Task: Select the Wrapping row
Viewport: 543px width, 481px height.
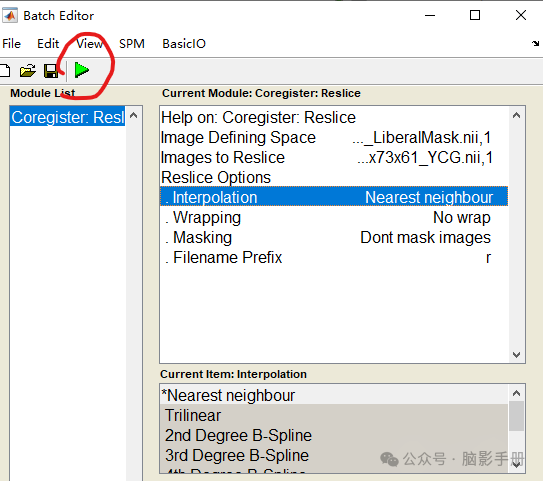Action: [x=334, y=217]
